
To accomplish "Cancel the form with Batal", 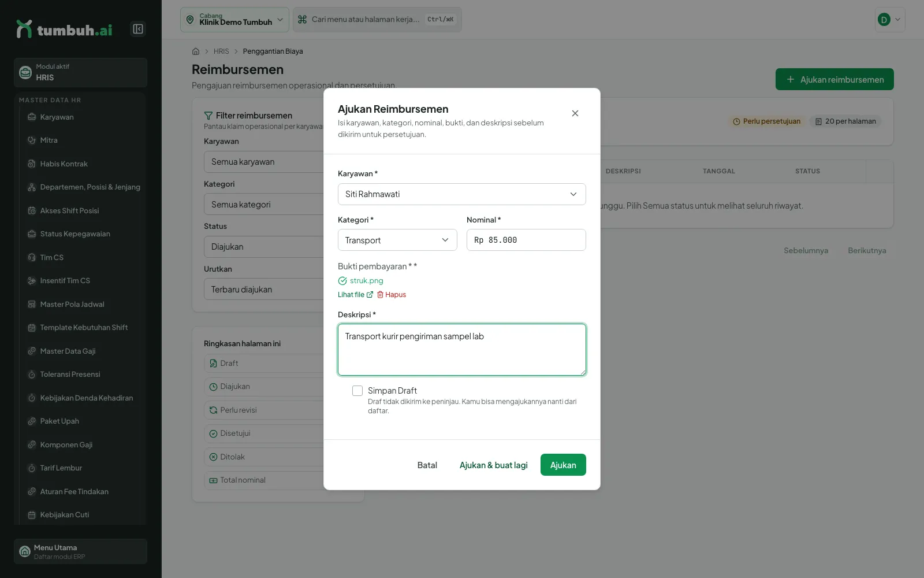I will point(427,465).
